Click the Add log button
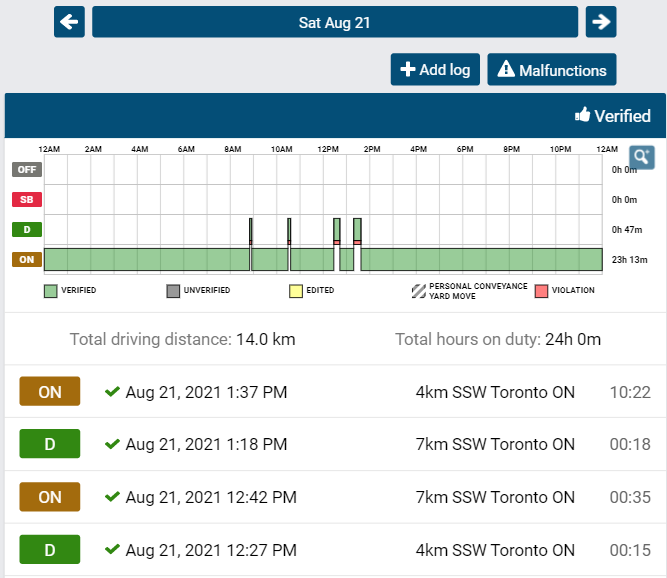The height and width of the screenshot is (578, 667). click(435, 69)
